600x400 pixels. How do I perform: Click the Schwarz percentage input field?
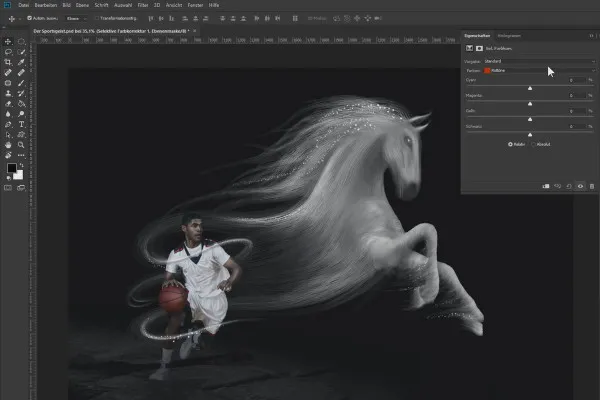(x=577, y=126)
